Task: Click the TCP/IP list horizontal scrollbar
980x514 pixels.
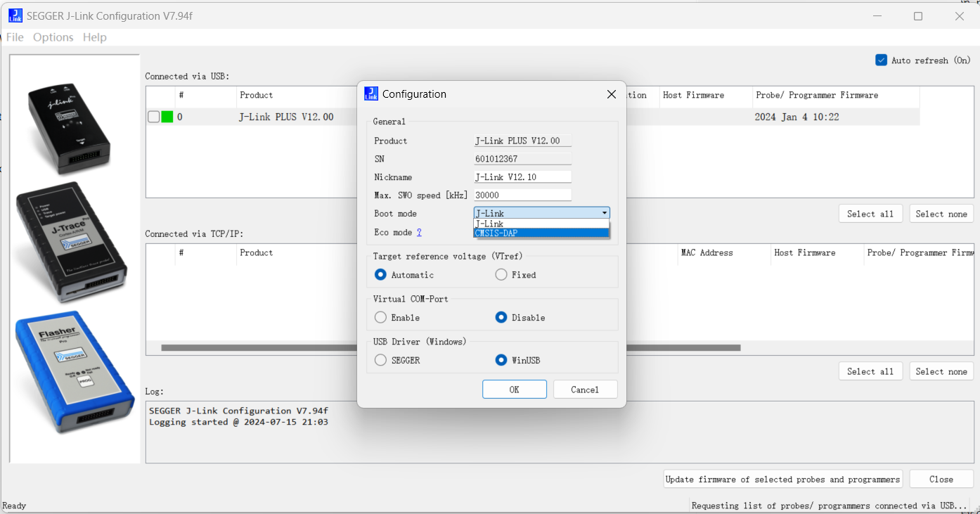Action: [x=451, y=347]
